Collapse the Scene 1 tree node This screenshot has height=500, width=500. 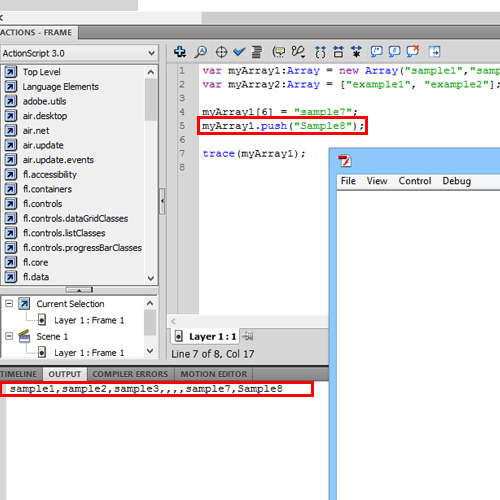point(9,336)
